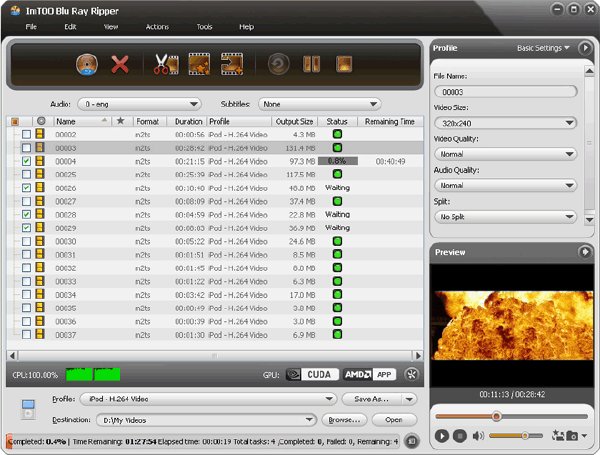Screen dimensions: 600x455
Task: Expand Profile panel arrow button
Action: (x=585, y=48)
